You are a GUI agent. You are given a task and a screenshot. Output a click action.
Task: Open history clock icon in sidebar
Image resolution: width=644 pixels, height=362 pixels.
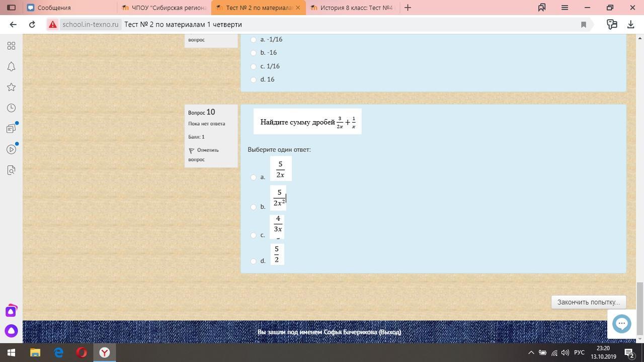[11, 108]
